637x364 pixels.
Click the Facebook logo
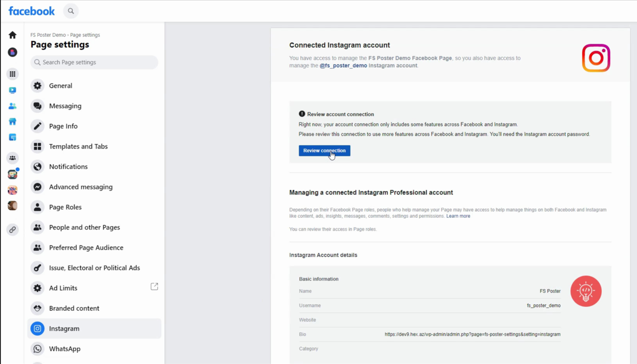click(31, 11)
